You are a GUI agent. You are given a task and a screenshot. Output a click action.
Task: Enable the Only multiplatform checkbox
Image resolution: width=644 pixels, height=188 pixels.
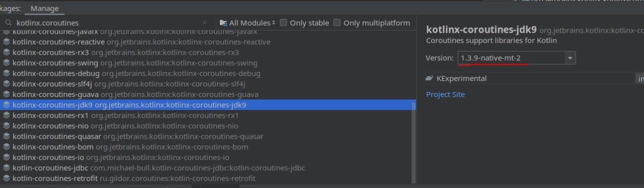[337, 23]
